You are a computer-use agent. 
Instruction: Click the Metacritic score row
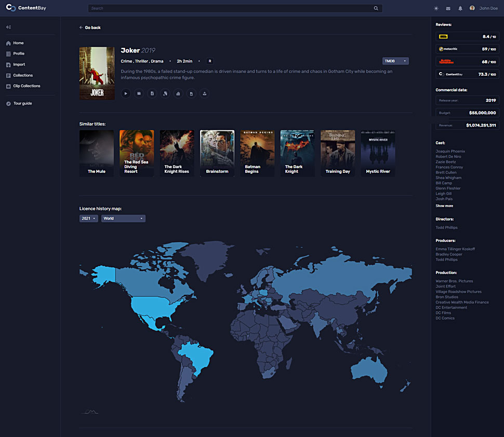[x=467, y=49]
